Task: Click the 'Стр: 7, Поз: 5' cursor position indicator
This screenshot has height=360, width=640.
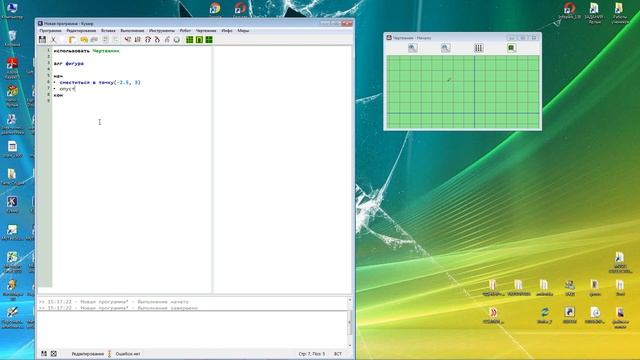Action: [x=312, y=354]
